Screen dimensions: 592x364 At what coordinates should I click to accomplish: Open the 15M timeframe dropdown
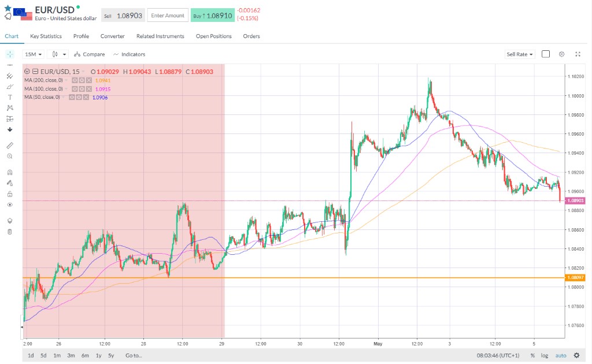pos(34,54)
